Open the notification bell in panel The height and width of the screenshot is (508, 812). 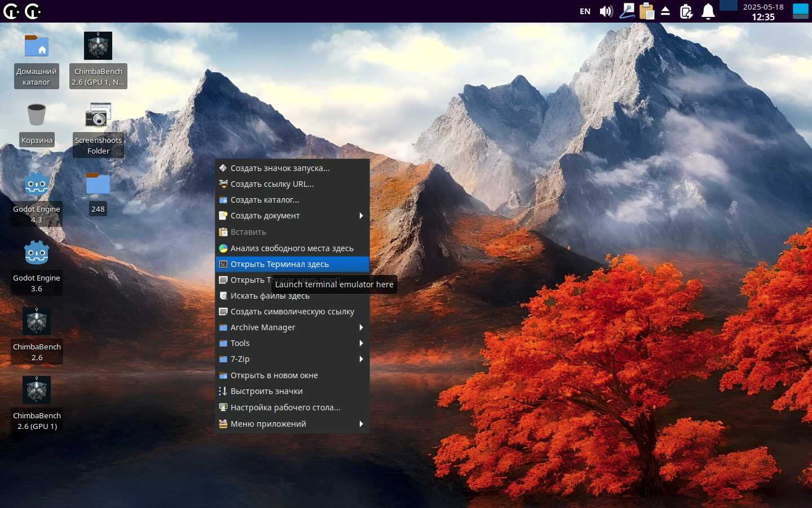click(x=708, y=11)
